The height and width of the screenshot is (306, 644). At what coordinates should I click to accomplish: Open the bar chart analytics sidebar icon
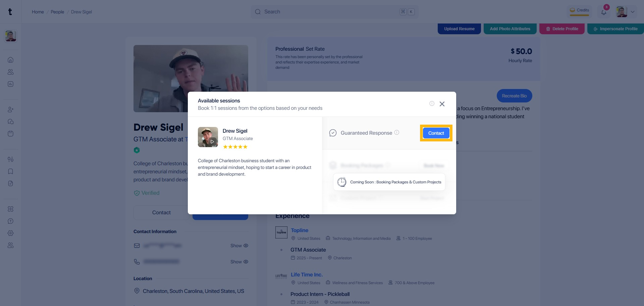[x=10, y=84]
